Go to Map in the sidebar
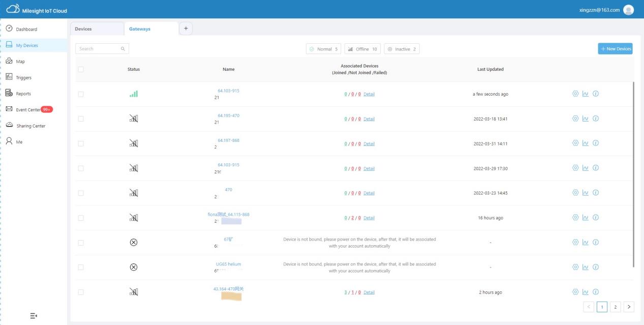The image size is (644, 325). (34, 62)
